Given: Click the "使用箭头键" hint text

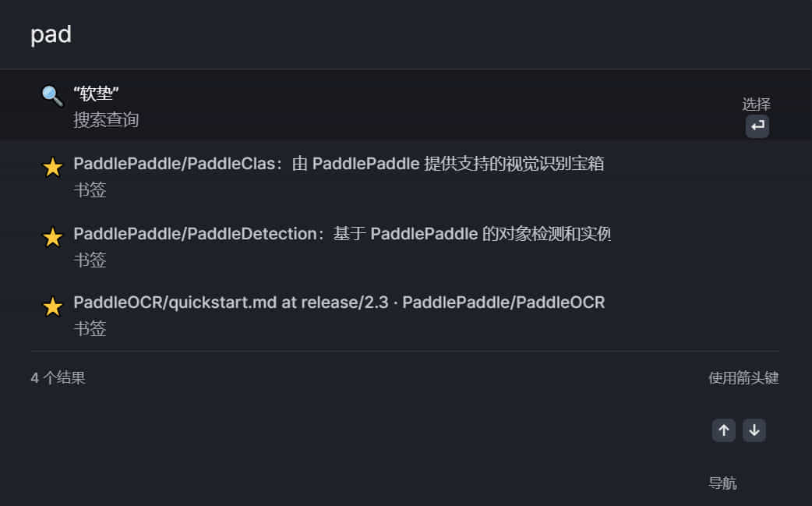Looking at the screenshot, I should [743, 377].
